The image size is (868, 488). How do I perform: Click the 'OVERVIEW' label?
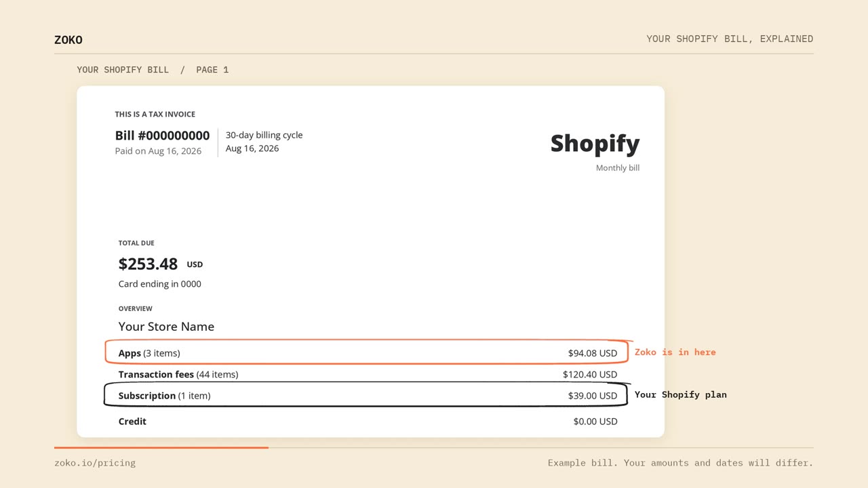tap(136, 309)
